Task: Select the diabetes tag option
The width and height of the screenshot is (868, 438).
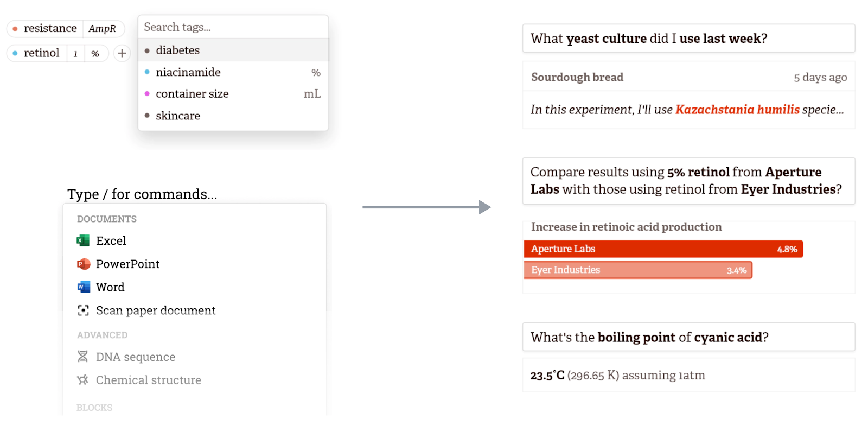Action: click(233, 50)
